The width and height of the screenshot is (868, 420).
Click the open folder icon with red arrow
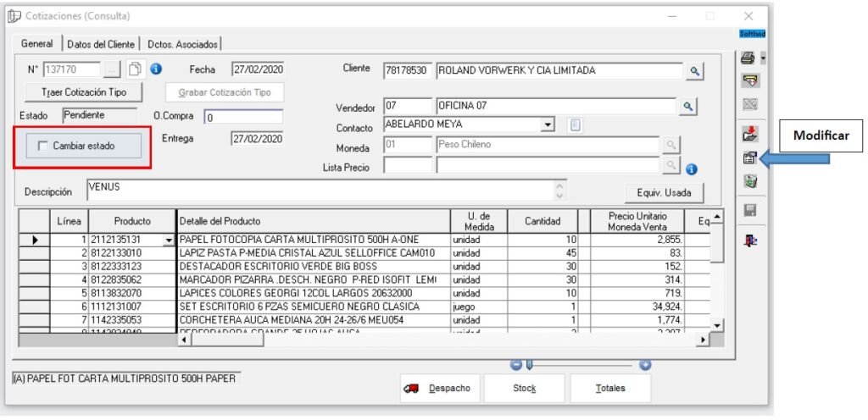coord(749,133)
